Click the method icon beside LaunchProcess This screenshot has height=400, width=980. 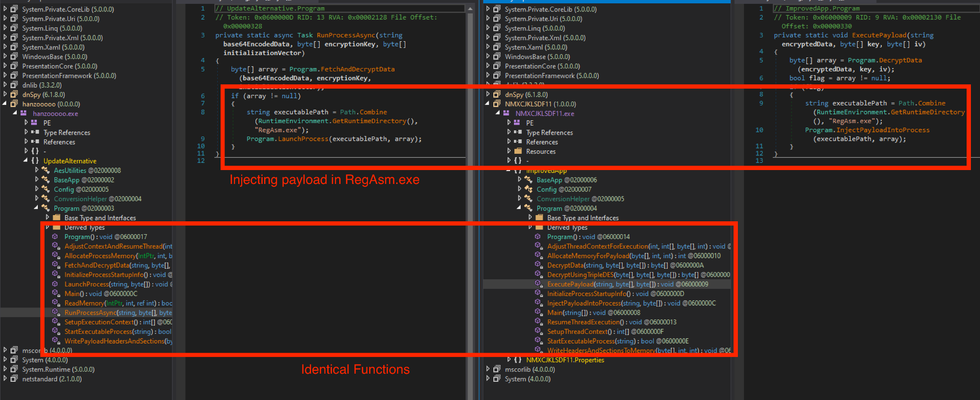pyautogui.click(x=56, y=284)
